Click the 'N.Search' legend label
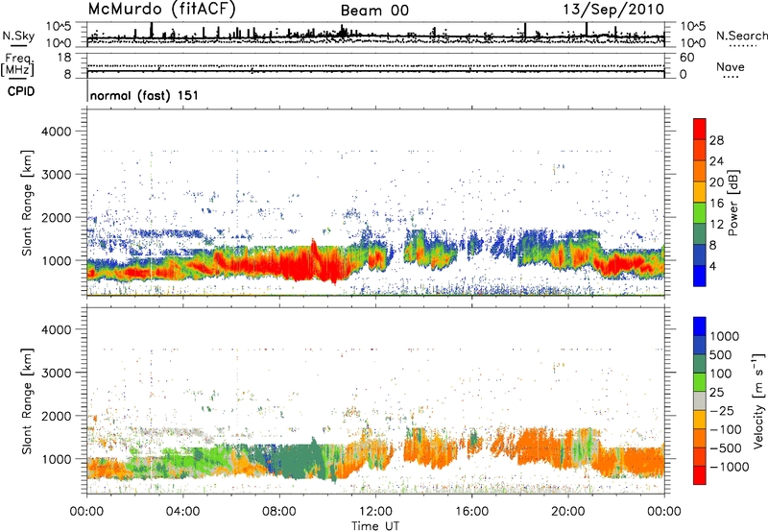Viewport: 768px width, 532px height. 741,36
